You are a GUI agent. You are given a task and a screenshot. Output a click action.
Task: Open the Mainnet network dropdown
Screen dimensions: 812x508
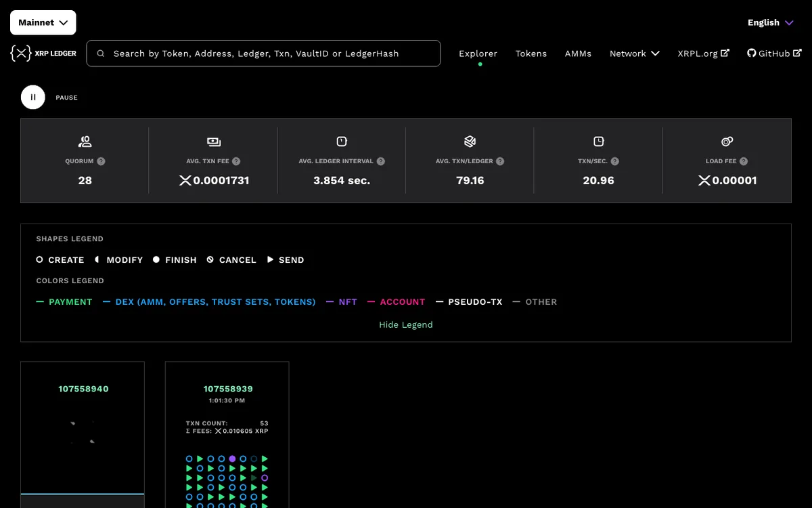pyautogui.click(x=43, y=22)
